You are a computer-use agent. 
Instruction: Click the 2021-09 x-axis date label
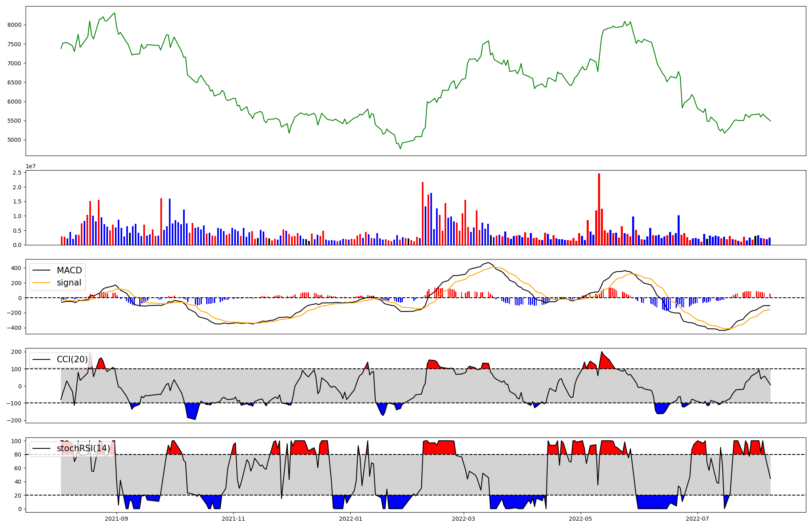coord(117,519)
